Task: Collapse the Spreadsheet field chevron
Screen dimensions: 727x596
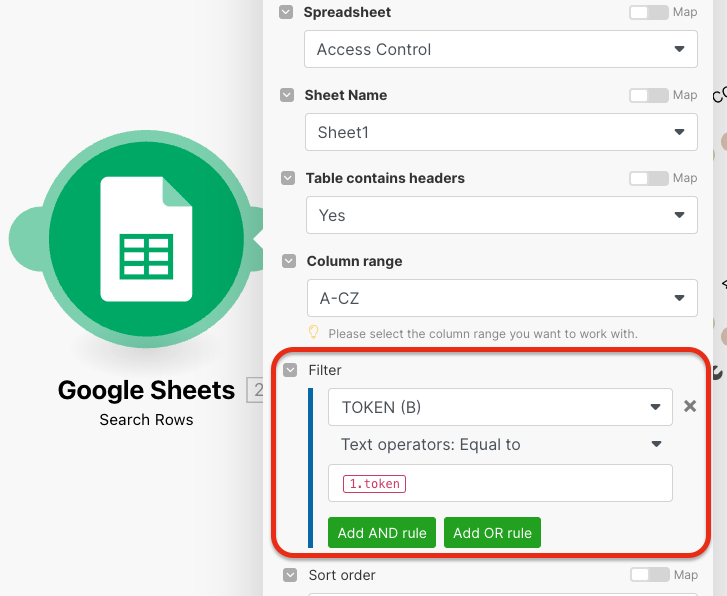Action: (286, 12)
